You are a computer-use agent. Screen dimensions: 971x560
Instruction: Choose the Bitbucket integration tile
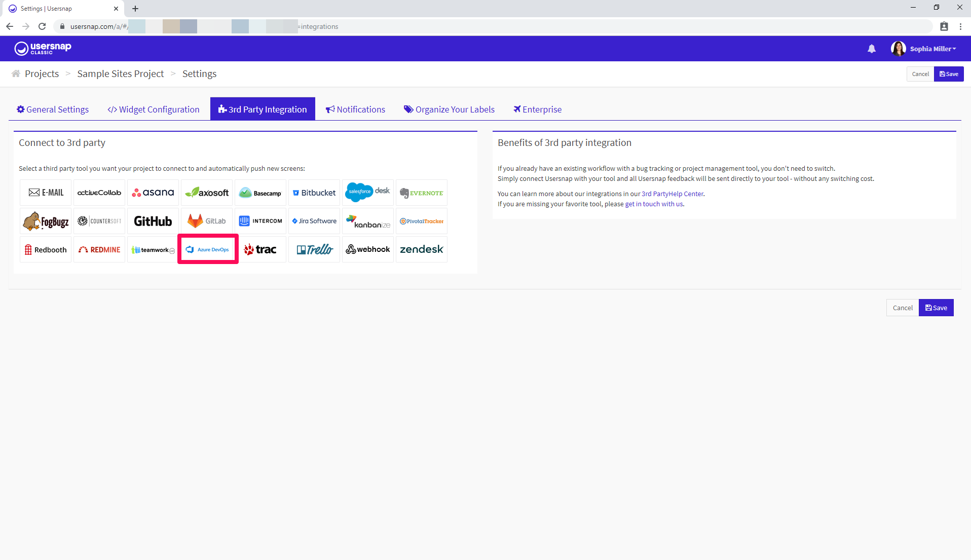click(314, 193)
